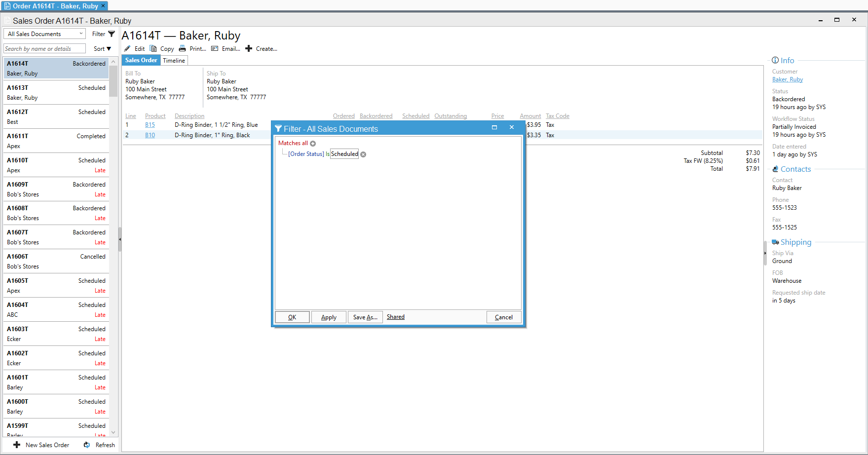This screenshot has height=455, width=868.
Task: Close the Filter dialog
Action: pyautogui.click(x=512, y=127)
